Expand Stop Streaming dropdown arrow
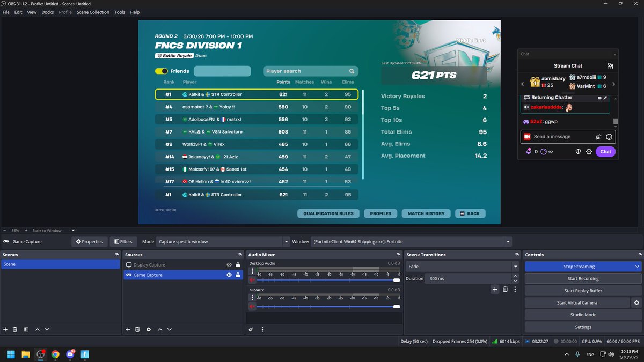 637,267
